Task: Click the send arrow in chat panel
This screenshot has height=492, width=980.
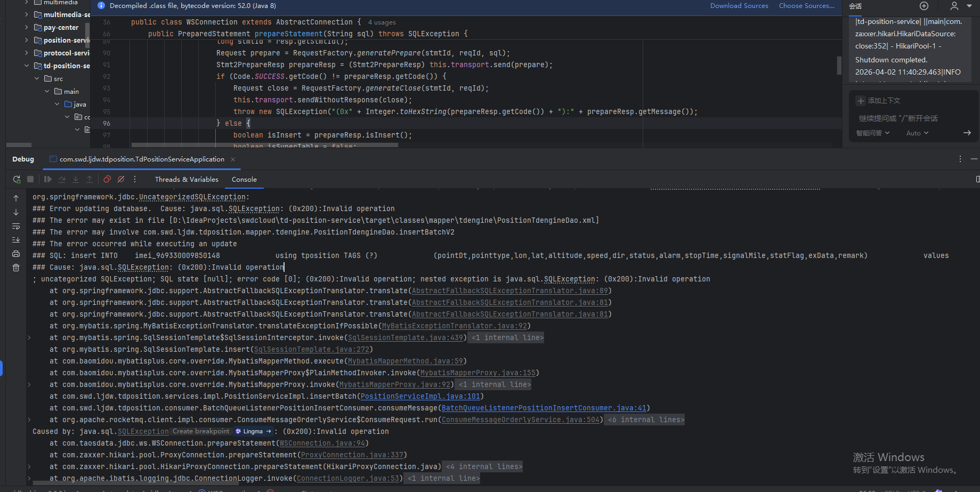Action: pos(967,133)
